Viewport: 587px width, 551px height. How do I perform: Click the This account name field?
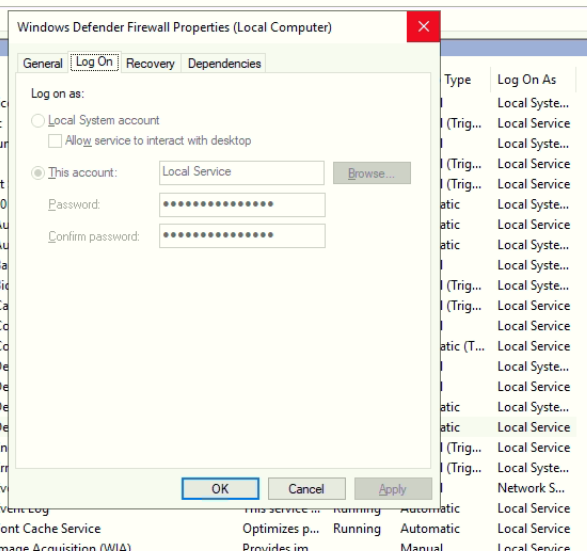point(241,173)
